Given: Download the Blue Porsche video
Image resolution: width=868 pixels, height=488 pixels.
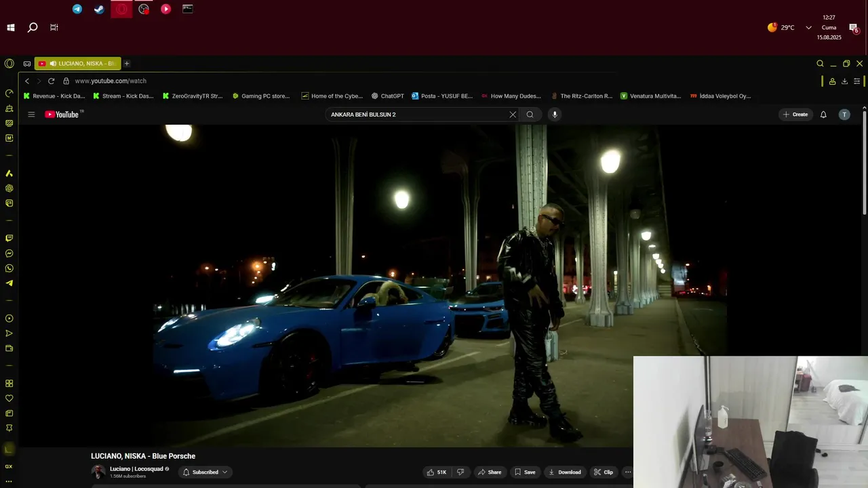Looking at the screenshot, I should pyautogui.click(x=564, y=472).
